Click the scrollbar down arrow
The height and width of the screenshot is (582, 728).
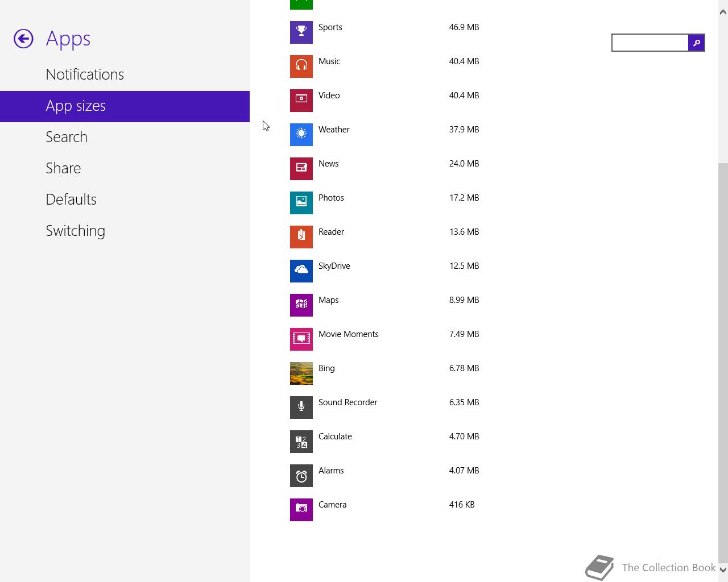tap(723, 569)
